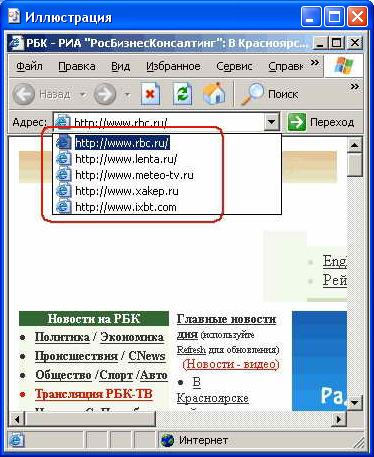Click the icon beside www.ixbt.com entry

click(x=63, y=207)
